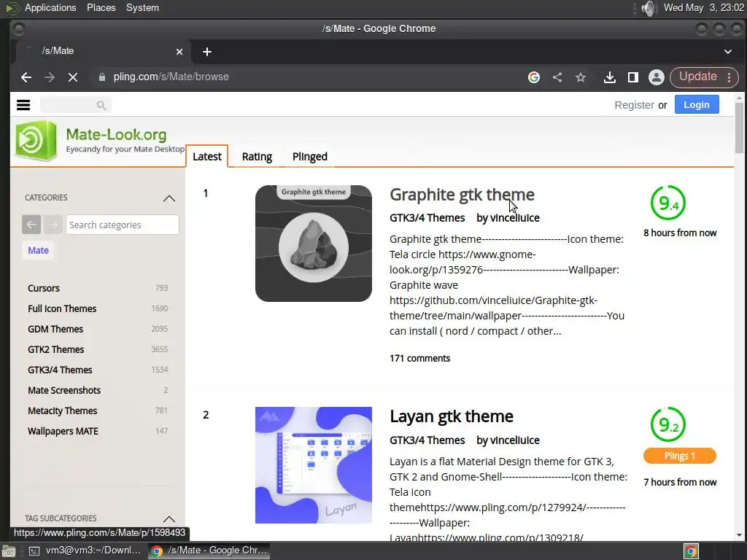Image resolution: width=747 pixels, height=560 pixels.
Task: Click the /s/Mate Chrome taskbar item
Action: [209, 551]
